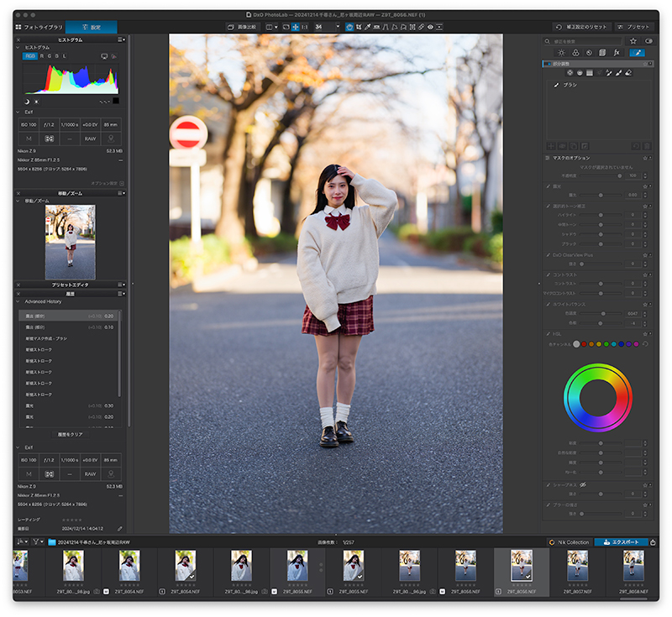This screenshot has height=617, width=672.
Task: Select the red HSL color channel swatch
Action: pyautogui.click(x=584, y=344)
